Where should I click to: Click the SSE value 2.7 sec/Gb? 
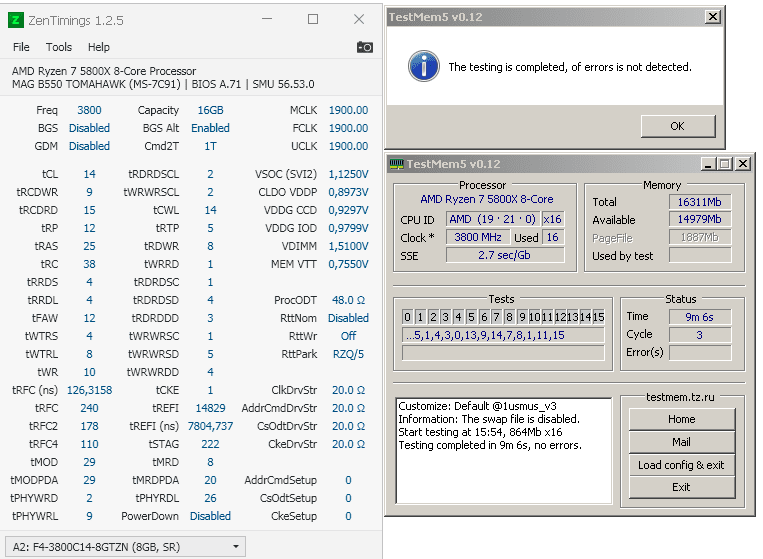[505, 255]
